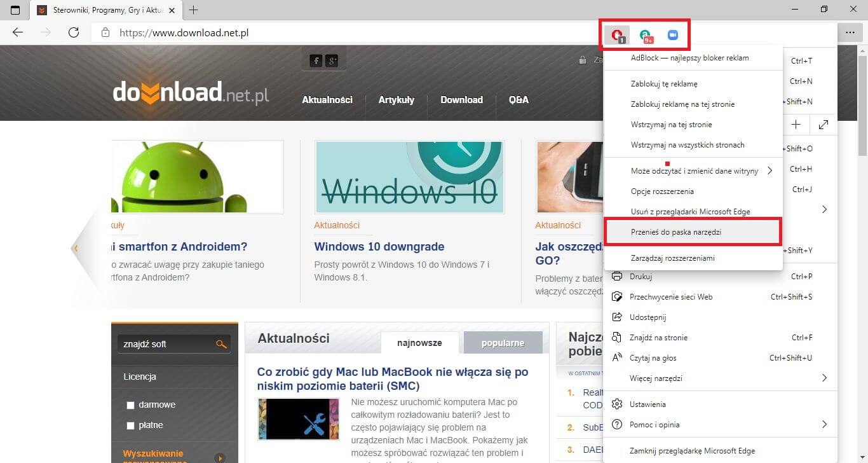The height and width of the screenshot is (463, 868).
Task: Click the Facebook icon in page header
Action: pos(316,61)
